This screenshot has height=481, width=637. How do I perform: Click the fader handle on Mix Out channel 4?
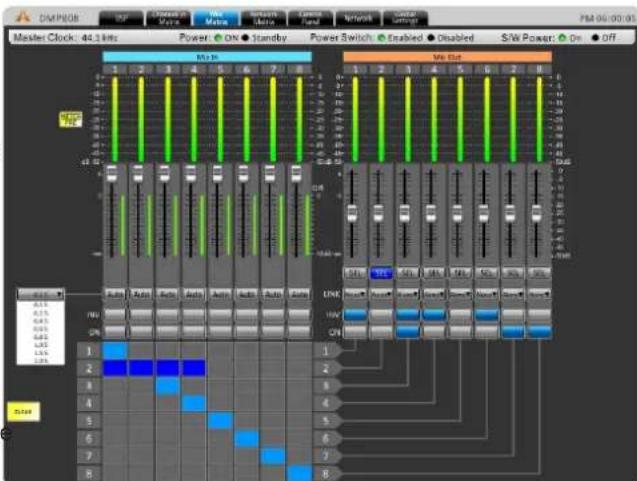[x=431, y=213]
